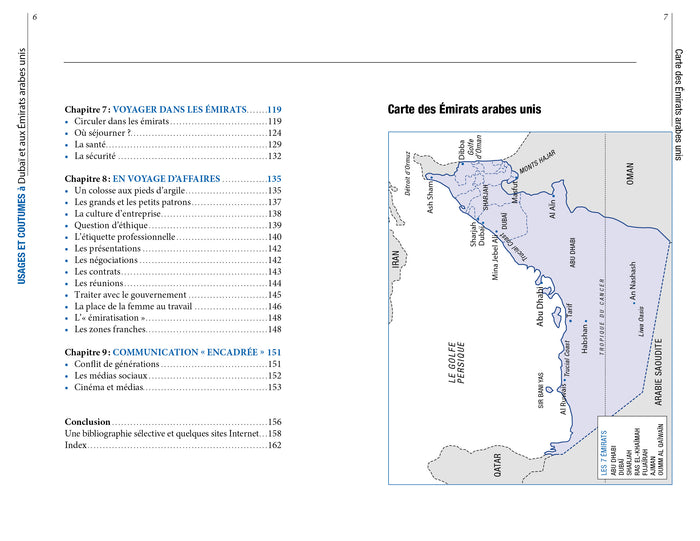The height and width of the screenshot is (541, 700).
Task: Select the Les médias sociaux entry
Action: [x=110, y=376]
